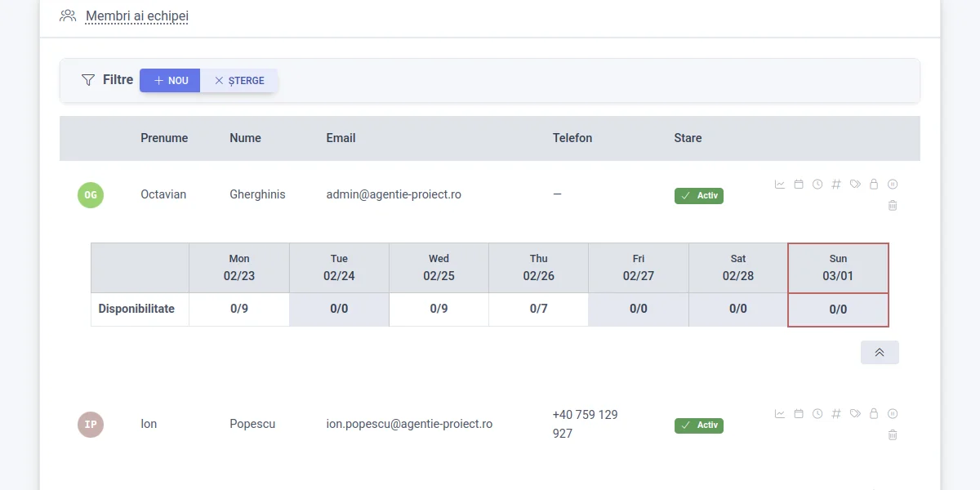The width and height of the screenshot is (980, 490).
Task: Click the green OG avatar circle
Action: (91, 195)
